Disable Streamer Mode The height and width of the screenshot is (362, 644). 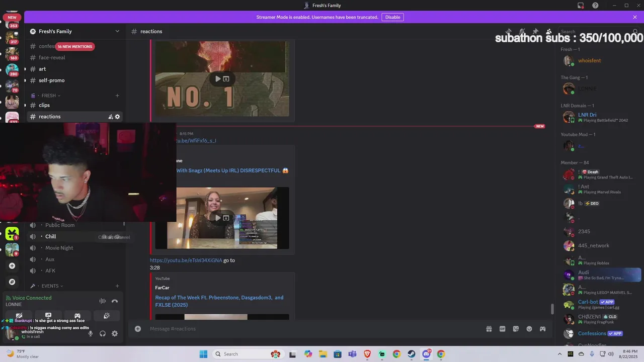392,17
